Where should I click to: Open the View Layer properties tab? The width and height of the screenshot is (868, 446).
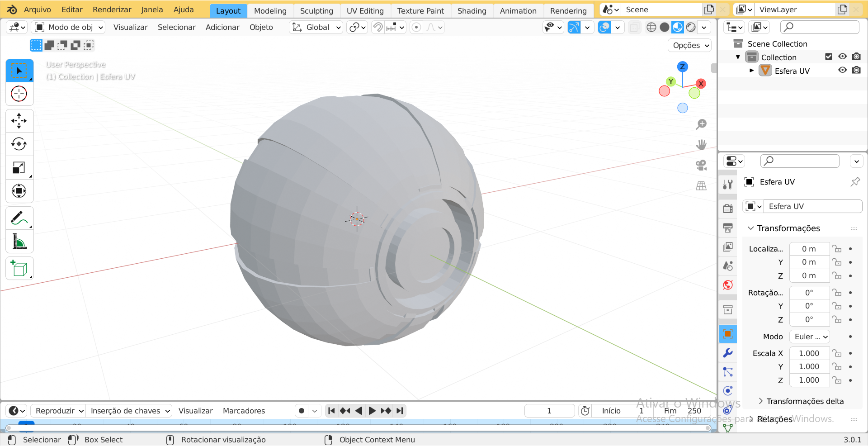728,247
